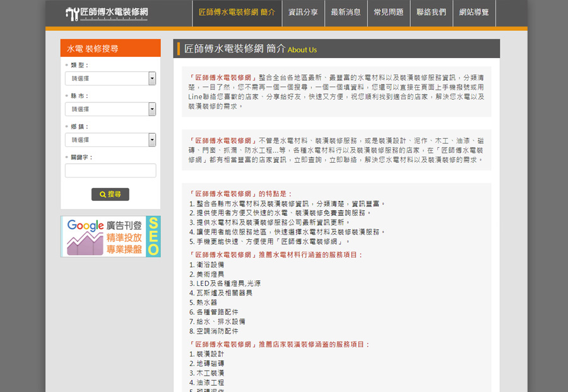Screen dimensions: 568x392
Task: Expand the 類型 dropdown
Action: pyautogui.click(x=110, y=78)
